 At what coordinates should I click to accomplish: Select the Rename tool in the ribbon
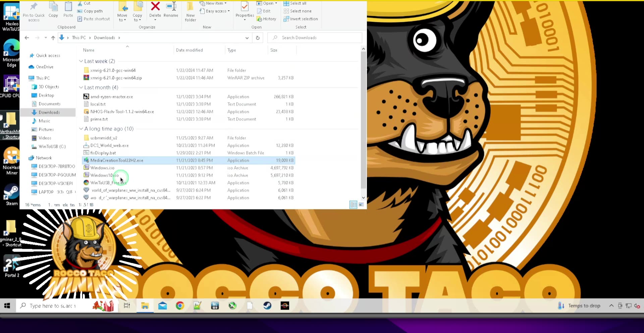[x=171, y=11]
